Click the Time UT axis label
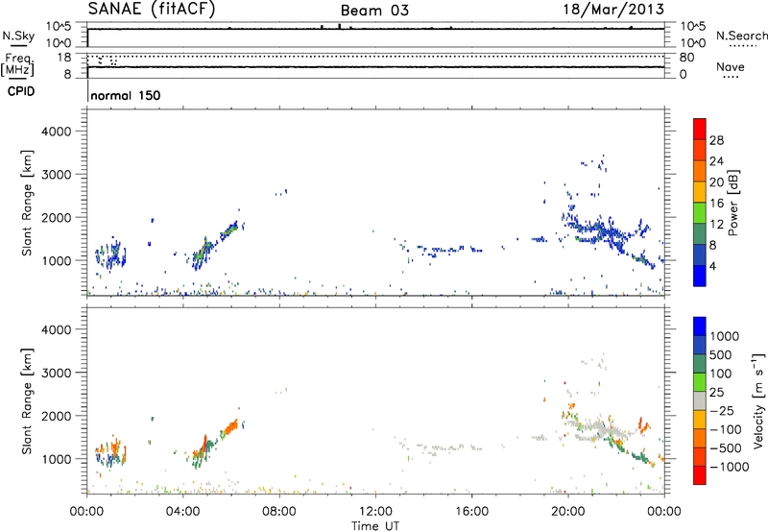The height and width of the screenshot is (532, 768). pos(375,526)
